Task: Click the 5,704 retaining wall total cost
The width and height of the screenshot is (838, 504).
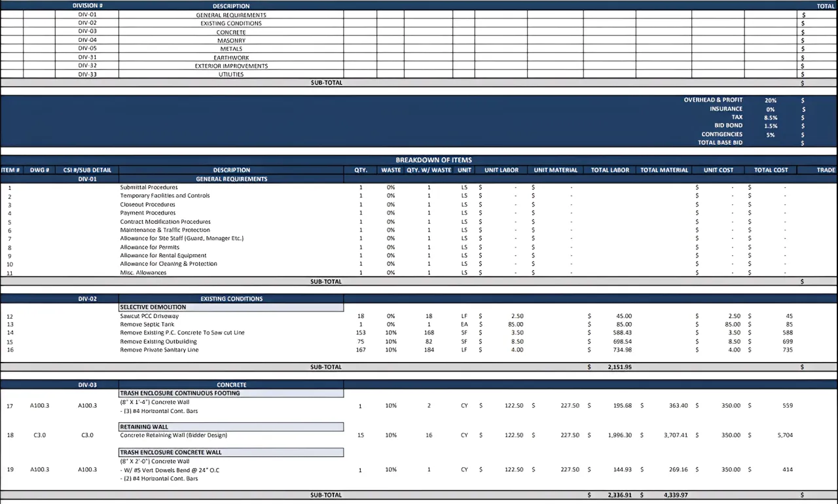Action: pos(784,435)
